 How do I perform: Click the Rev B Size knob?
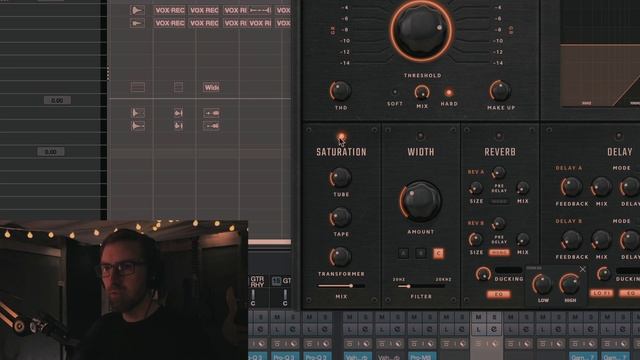coord(476,239)
